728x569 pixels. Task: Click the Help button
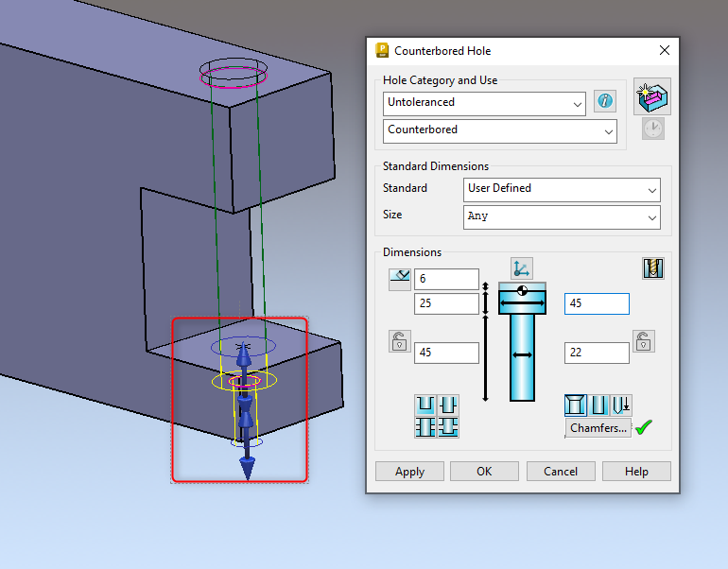tap(636, 472)
